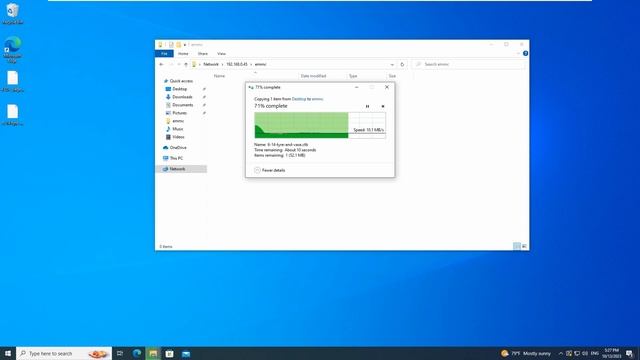The image size is (640, 360).
Task: Open Mail from the taskbar
Action: 186,353
